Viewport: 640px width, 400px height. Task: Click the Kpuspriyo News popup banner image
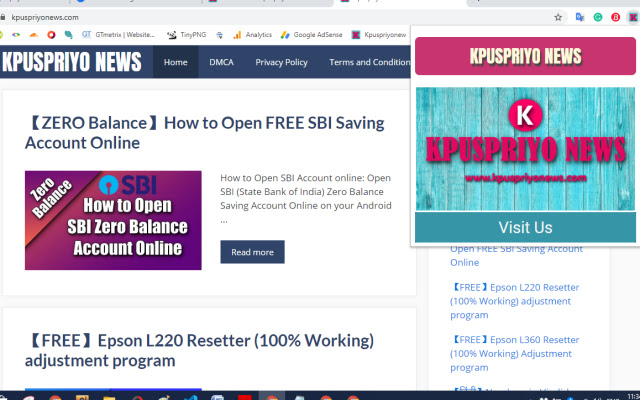coord(525,149)
